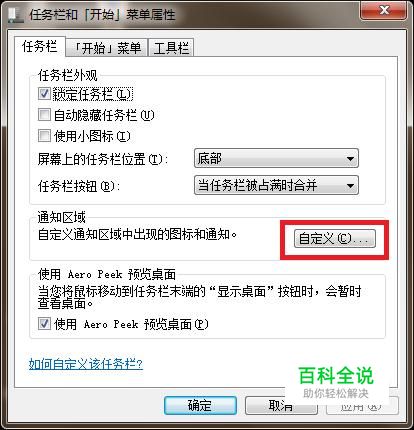Viewport: 414px width, 430px height.
Task: Switch to the 「开始」菜单 tab
Action: [107, 48]
